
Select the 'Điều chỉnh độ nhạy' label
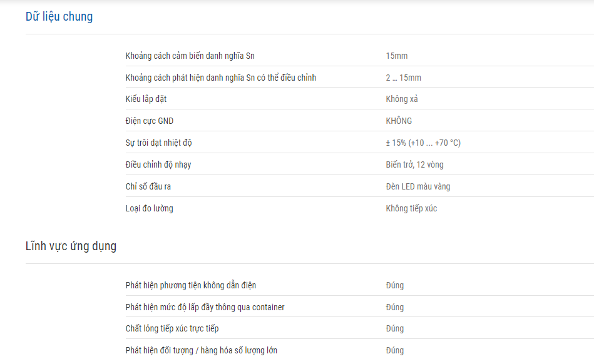(158, 165)
